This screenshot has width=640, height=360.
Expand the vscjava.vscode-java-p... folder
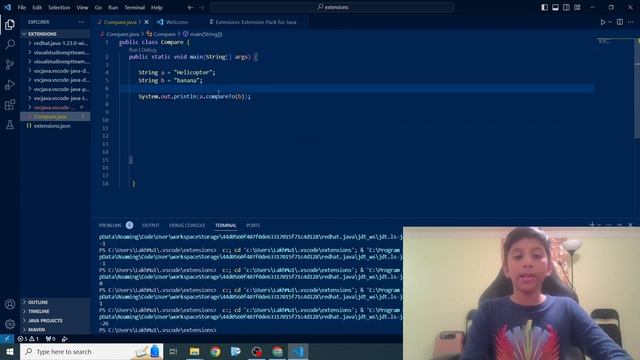tap(55, 89)
